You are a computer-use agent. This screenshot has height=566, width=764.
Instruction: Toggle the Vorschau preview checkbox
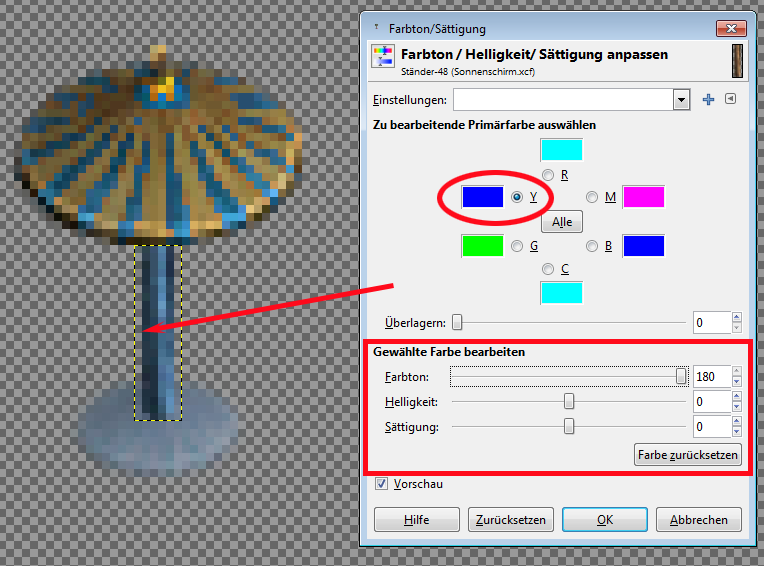tap(381, 484)
